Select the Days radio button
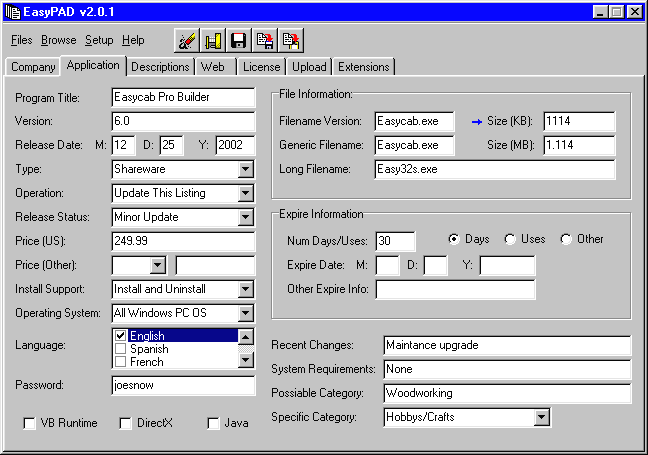The height and width of the screenshot is (455, 648). (x=454, y=239)
